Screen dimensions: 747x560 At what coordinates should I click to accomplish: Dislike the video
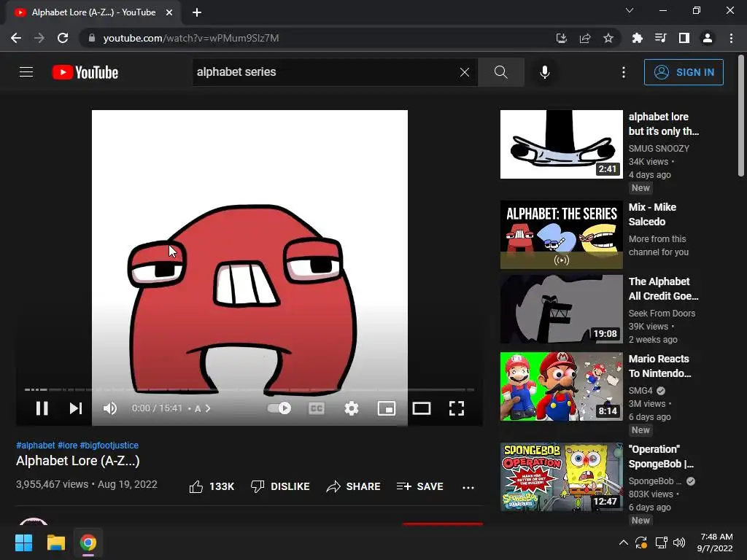(280, 486)
